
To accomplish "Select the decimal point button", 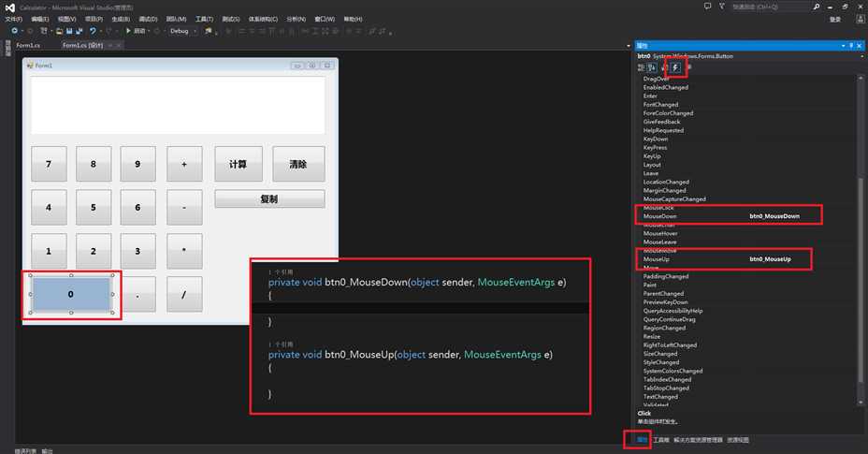I will click(x=137, y=294).
